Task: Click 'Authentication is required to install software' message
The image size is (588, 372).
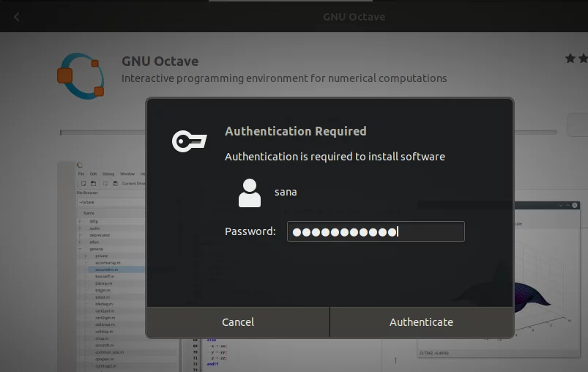Action: click(x=335, y=157)
